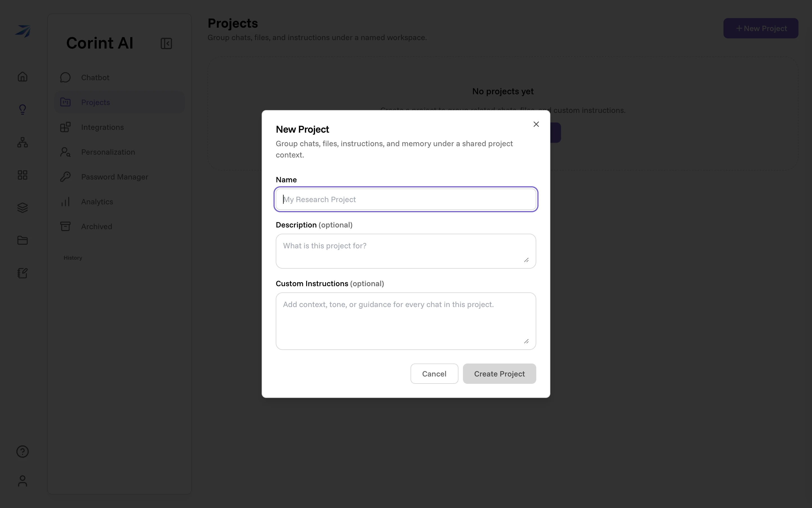Click the Password Manager key icon
The image size is (812, 508).
[65, 177]
